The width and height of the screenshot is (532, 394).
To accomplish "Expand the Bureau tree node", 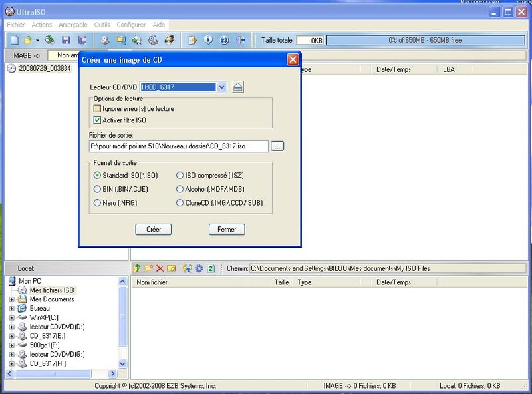I will click(12, 309).
